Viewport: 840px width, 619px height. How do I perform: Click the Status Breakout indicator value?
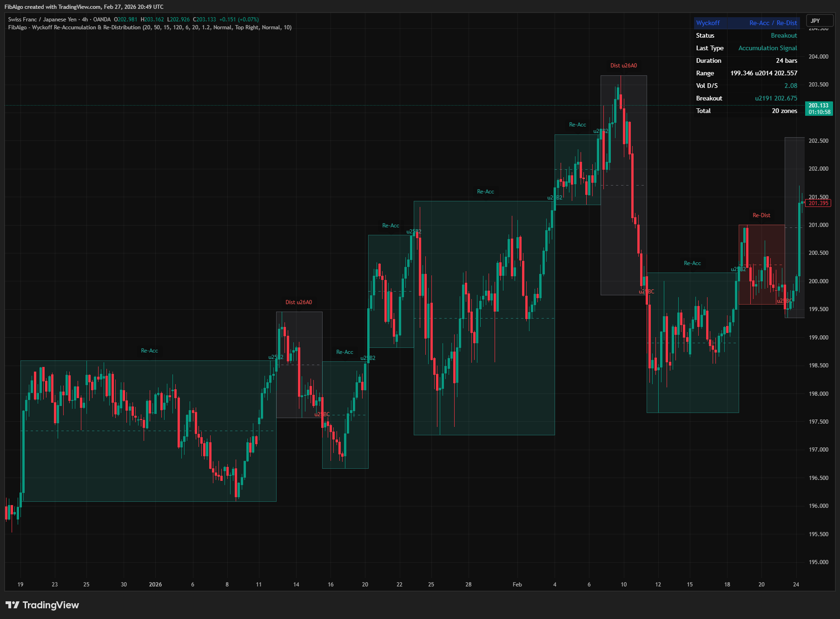point(784,35)
